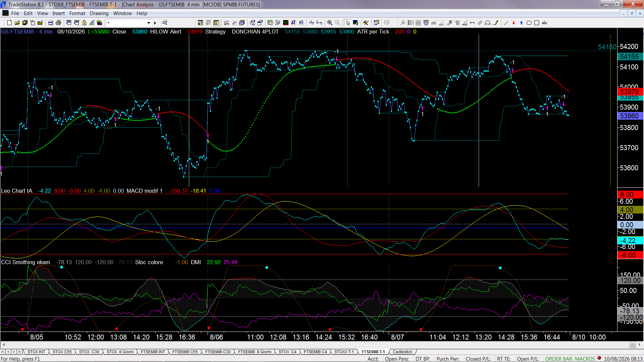Select the cycle arcs drawing tool
644x362 pixels.
[x=488, y=23]
